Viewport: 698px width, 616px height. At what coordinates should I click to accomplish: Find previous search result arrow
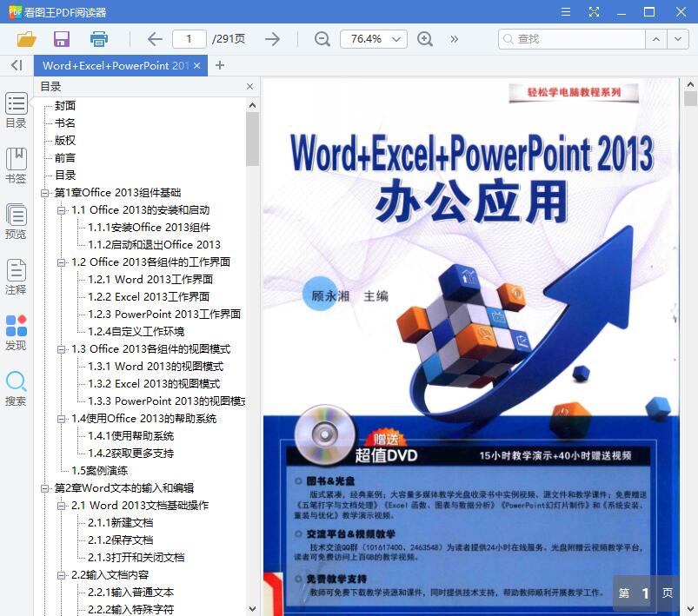[656, 39]
